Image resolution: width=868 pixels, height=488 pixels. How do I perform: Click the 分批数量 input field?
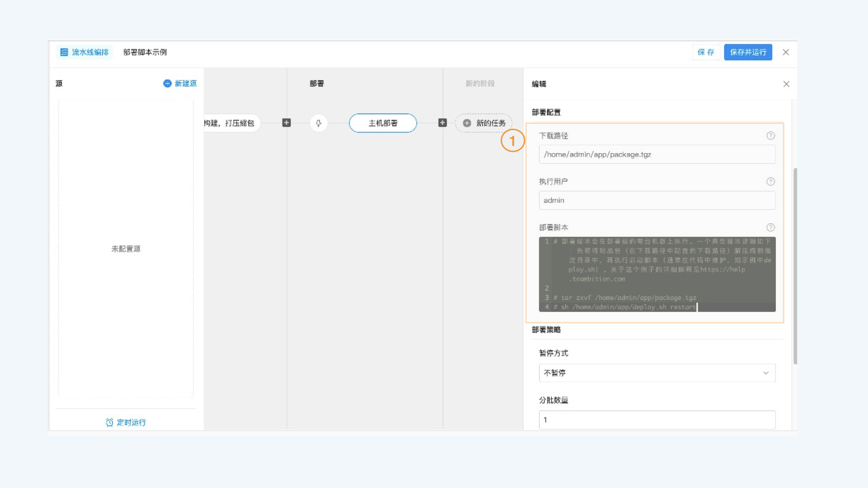point(657,420)
